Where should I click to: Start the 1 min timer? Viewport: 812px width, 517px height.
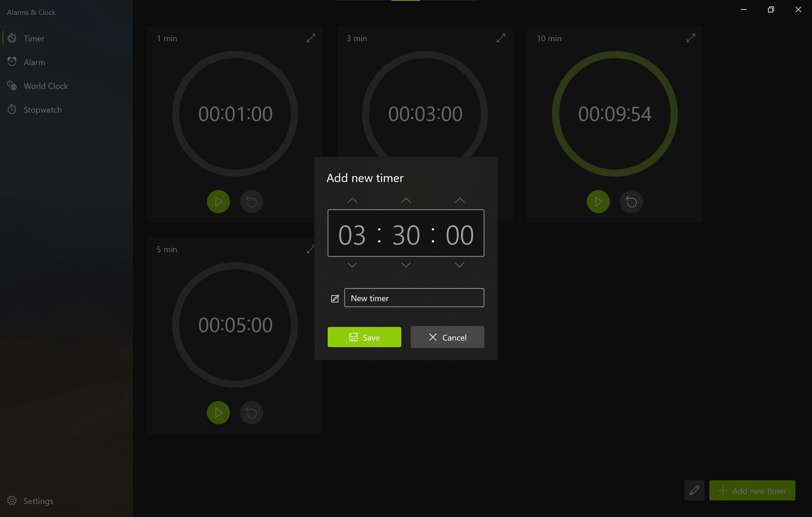tap(218, 202)
